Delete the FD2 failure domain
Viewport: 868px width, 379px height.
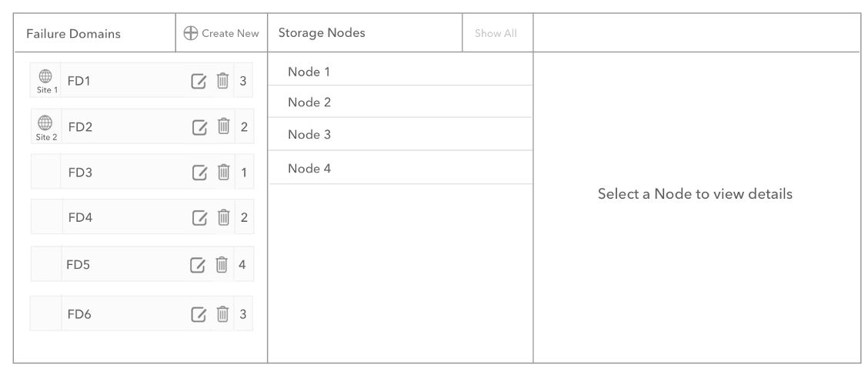pyautogui.click(x=222, y=126)
